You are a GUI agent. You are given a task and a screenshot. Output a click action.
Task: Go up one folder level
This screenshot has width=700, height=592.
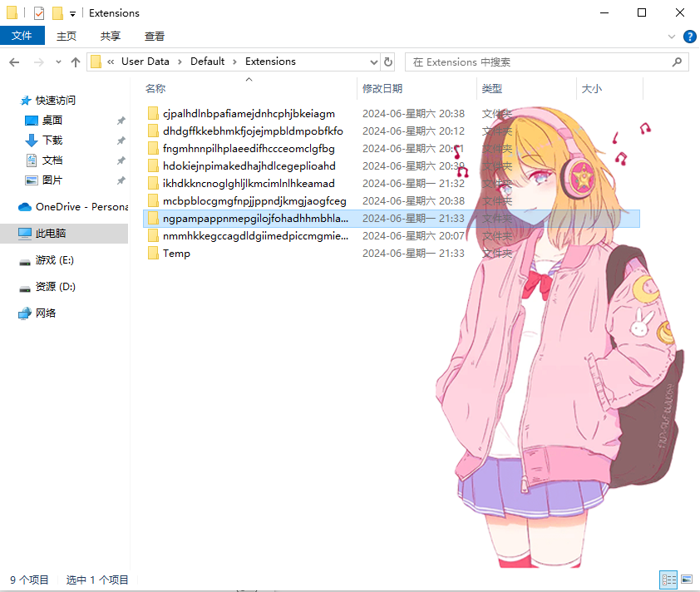[x=76, y=62]
